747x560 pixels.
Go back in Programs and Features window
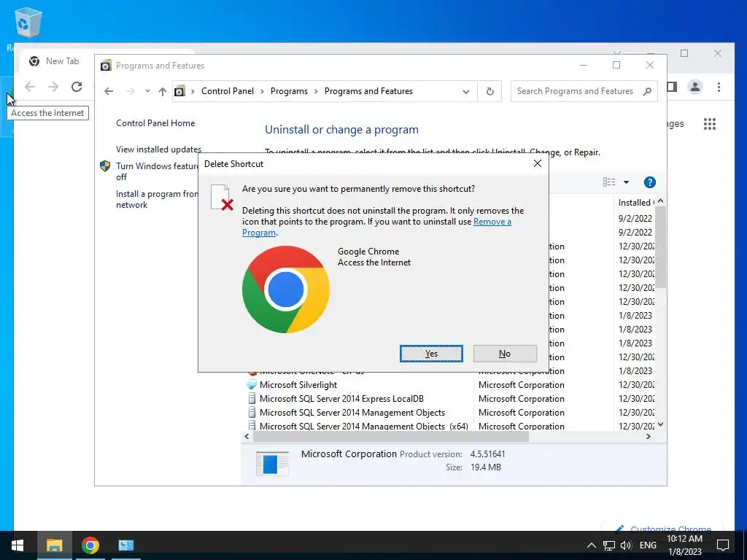pyautogui.click(x=109, y=91)
